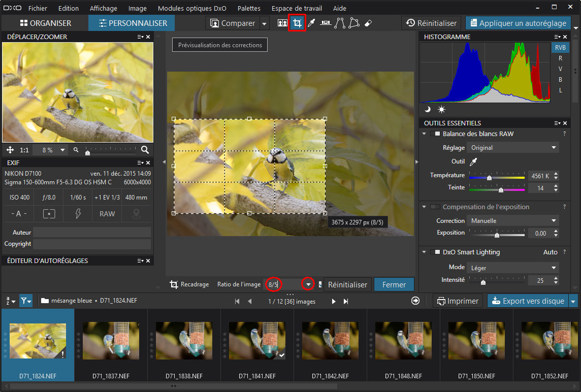Toggle side-by-side comparison view icon

coord(282,23)
